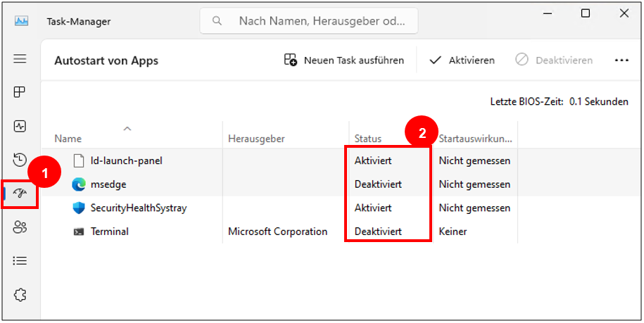The width and height of the screenshot is (644, 323).
Task: Open the hamburger navigation menu
Action: pyautogui.click(x=20, y=58)
